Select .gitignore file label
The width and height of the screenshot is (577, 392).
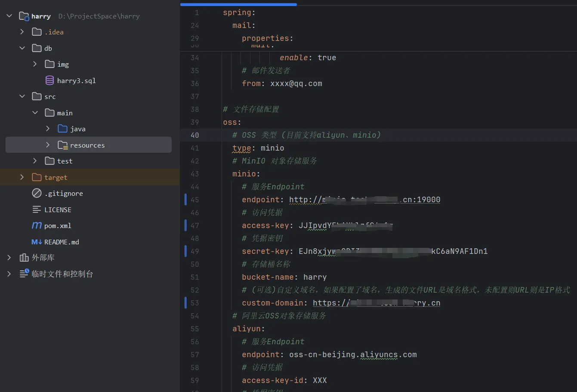pos(64,194)
